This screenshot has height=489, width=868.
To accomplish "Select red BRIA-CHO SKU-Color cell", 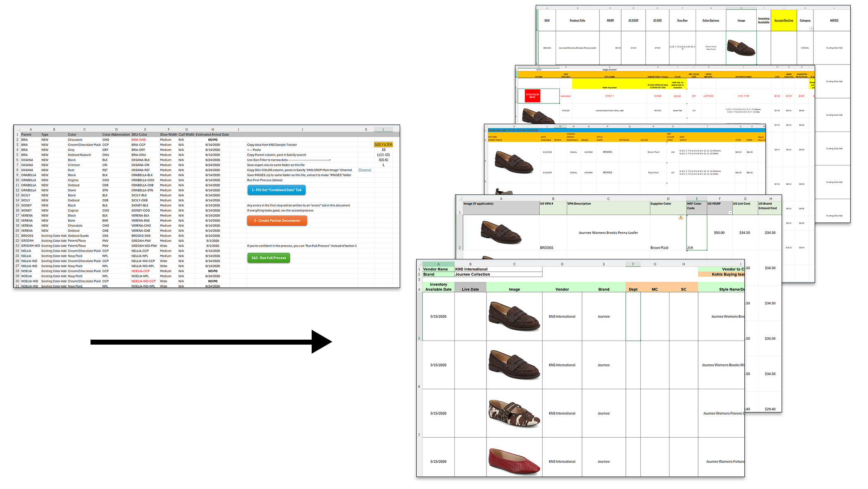I will pos(145,140).
